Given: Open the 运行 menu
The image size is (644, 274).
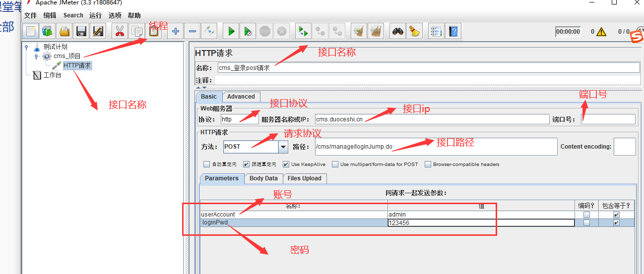Looking at the screenshot, I should (x=96, y=15).
